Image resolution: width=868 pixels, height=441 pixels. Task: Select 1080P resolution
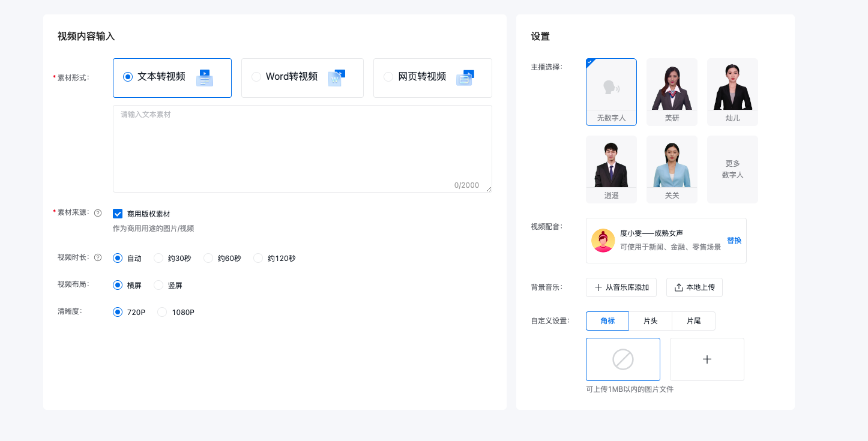click(x=162, y=312)
